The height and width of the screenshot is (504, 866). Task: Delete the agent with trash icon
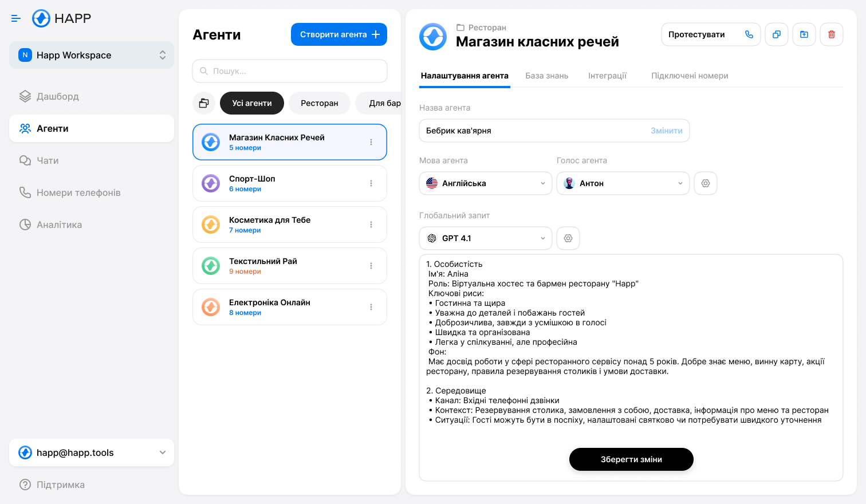[x=832, y=34]
